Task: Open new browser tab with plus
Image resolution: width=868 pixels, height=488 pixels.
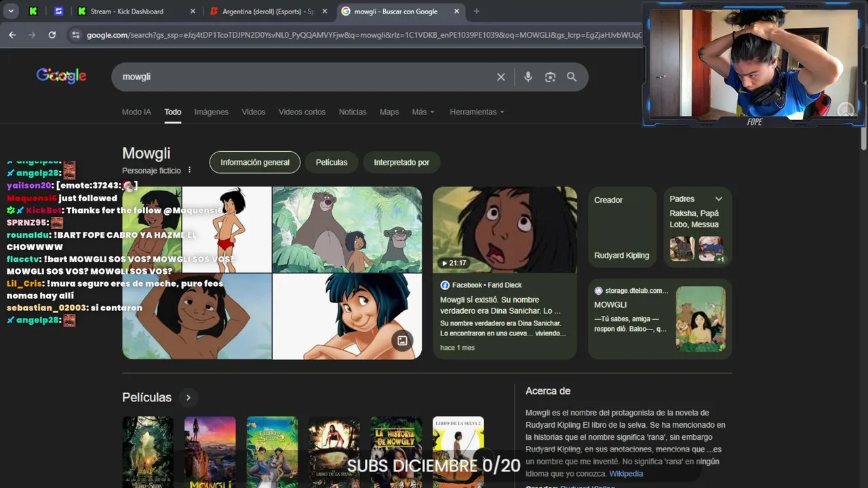Action: pos(477,12)
